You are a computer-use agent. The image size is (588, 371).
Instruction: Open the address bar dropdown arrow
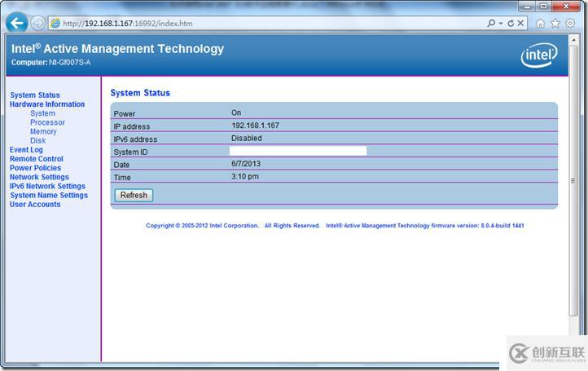[x=501, y=24]
